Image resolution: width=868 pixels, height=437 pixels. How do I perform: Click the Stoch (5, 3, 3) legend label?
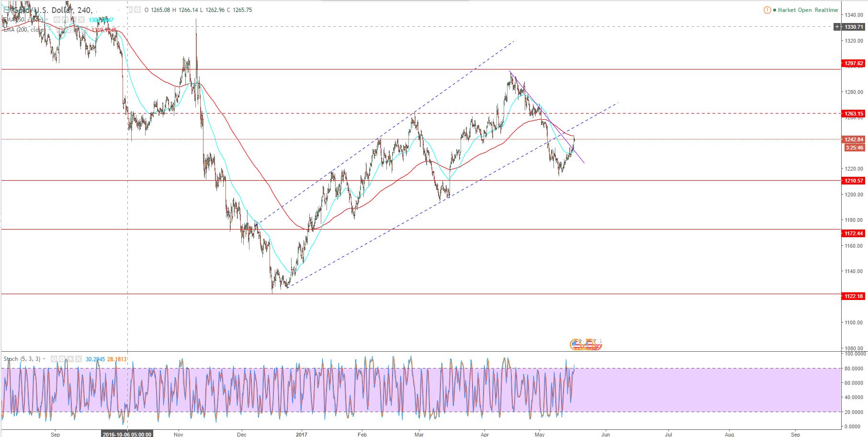click(x=22, y=359)
